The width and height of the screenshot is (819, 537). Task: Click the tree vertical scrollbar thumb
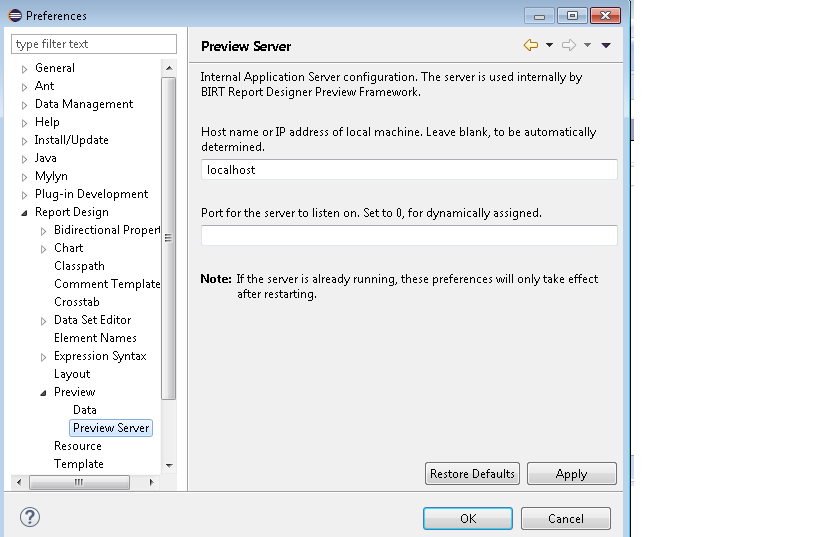click(168, 238)
